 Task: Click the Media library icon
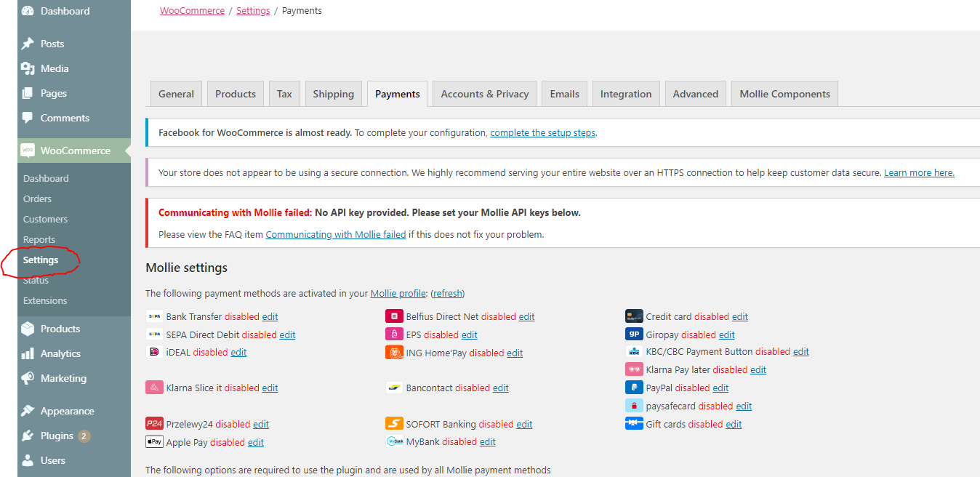pyautogui.click(x=28, y=68)
